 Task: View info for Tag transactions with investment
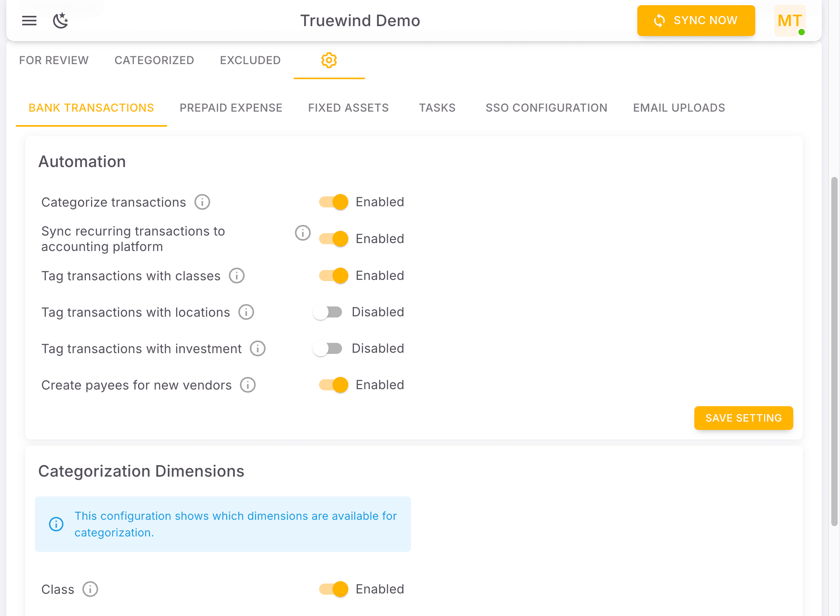[258, 348]
